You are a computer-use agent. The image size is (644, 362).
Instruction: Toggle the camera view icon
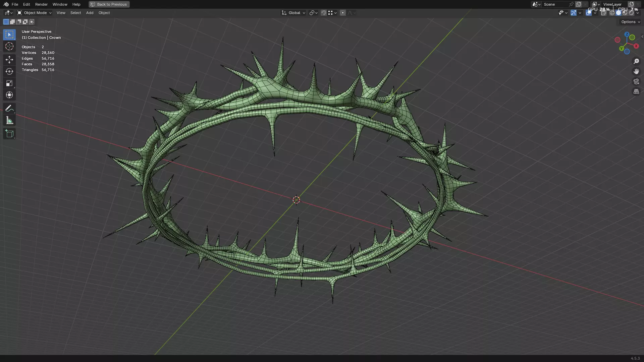coord(636,81)
